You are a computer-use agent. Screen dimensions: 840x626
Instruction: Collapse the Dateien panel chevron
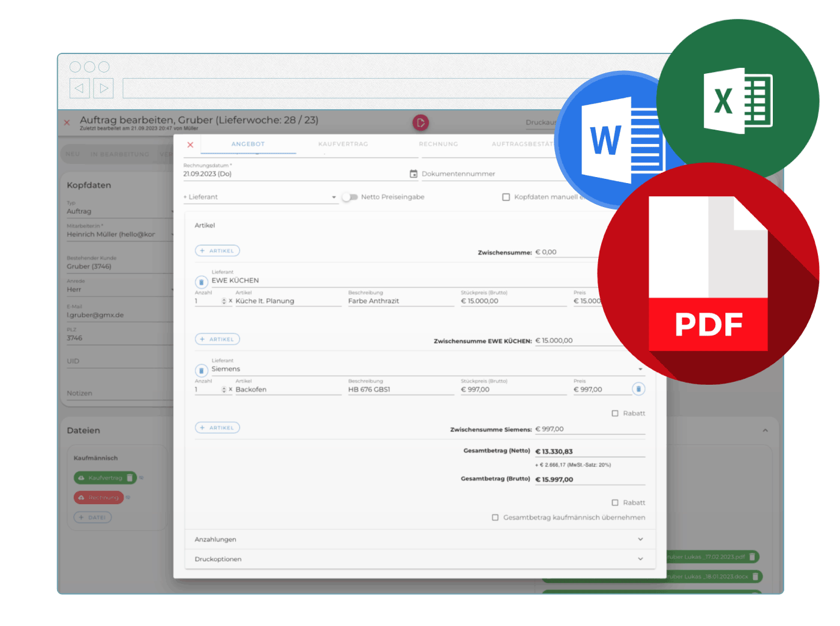765,430
